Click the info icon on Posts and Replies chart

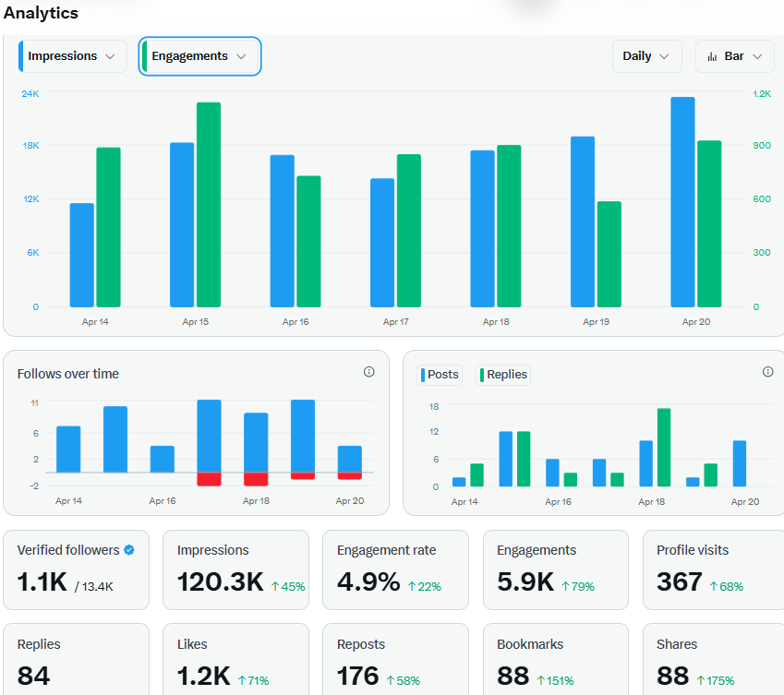(x=767, y=371)
